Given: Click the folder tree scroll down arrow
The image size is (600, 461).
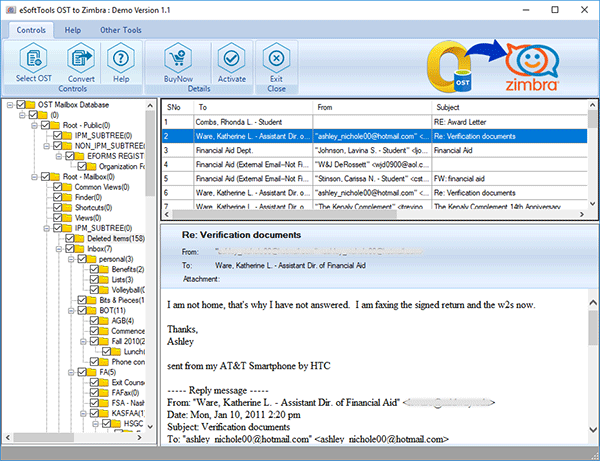Looking at the screenshot, I should tap(150, 427).
